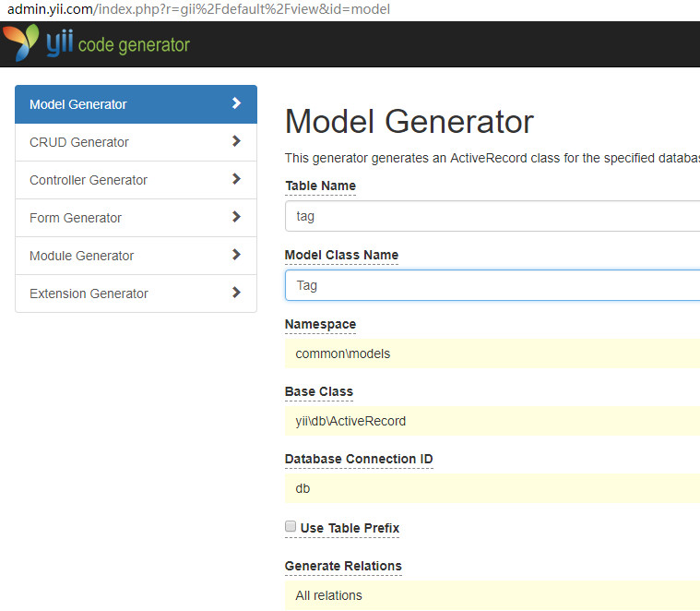700x611 pixels.
Task: Open Model Generator in the sidebar
Action: coord(78,104)
